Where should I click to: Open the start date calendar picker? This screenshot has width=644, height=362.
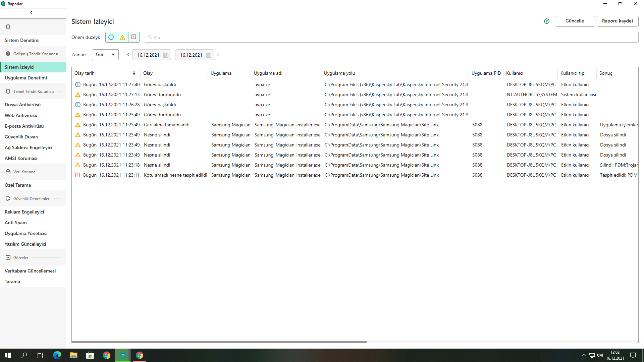click(x=166, y=55)
